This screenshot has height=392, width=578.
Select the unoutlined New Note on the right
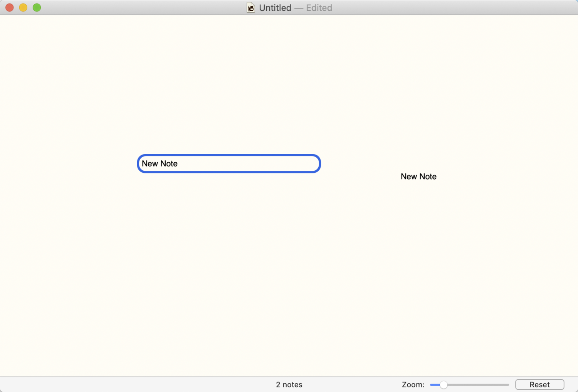[418, 177]
